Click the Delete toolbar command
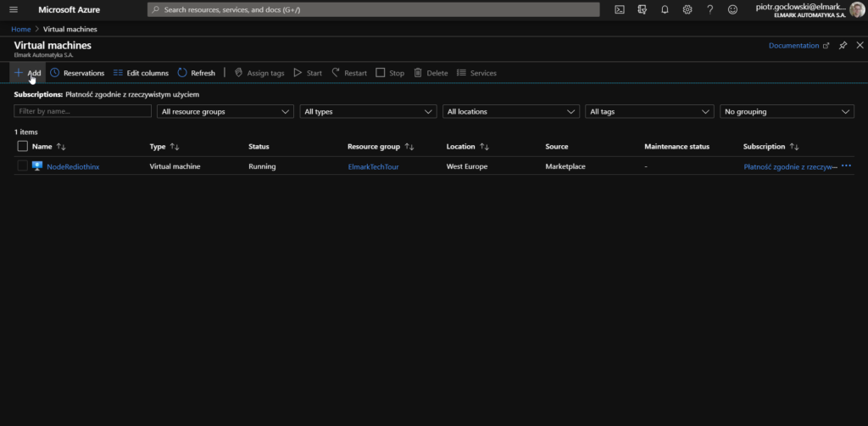The width and height of the screenshot is (868, 426). [431, 73]
